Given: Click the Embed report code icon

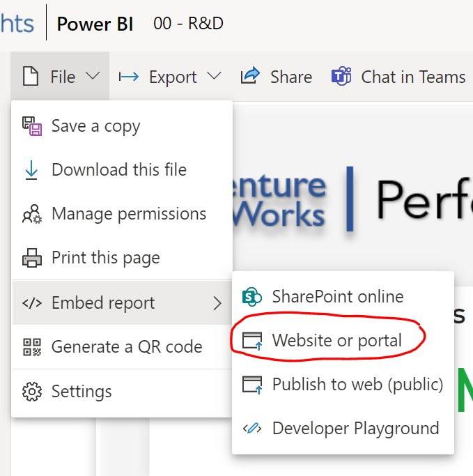Looking at the screenshot, I should [x=32, y=303].
